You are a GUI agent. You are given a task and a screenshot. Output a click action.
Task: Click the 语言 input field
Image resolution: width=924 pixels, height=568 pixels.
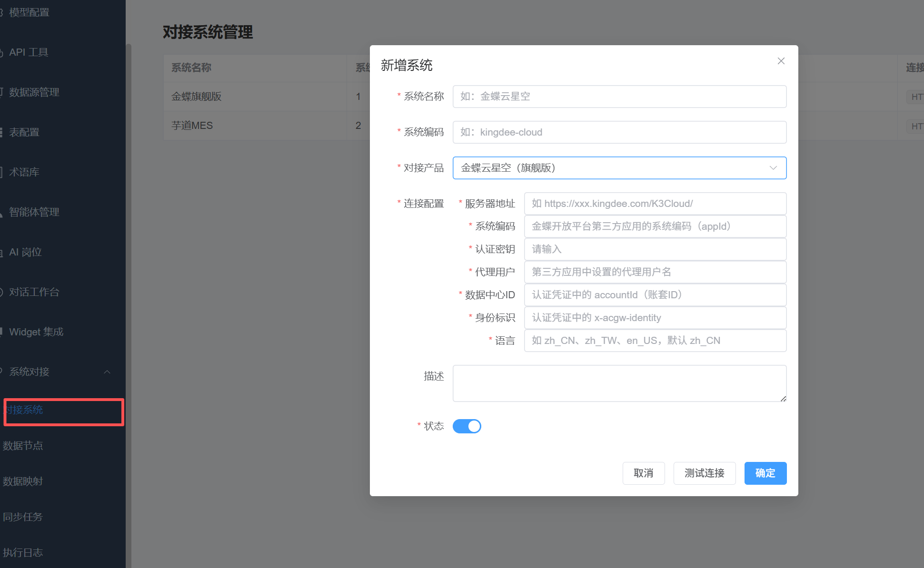click(655, 341)
